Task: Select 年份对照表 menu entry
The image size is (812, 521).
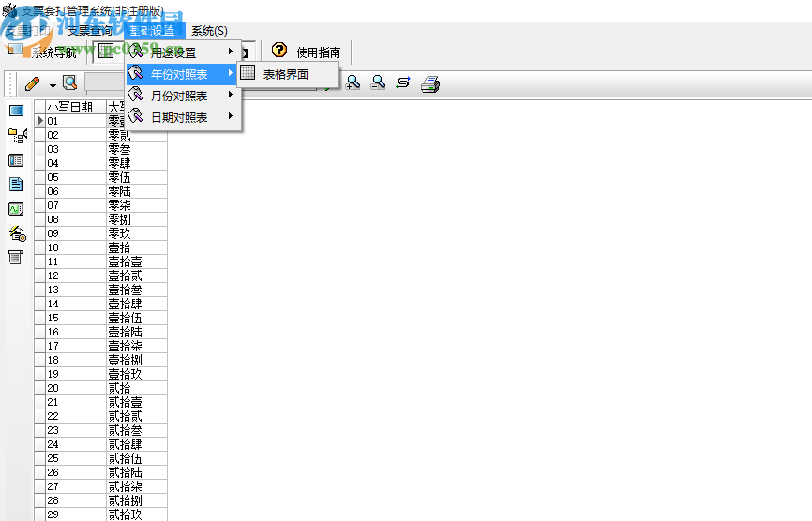Action: click(183, 74)
